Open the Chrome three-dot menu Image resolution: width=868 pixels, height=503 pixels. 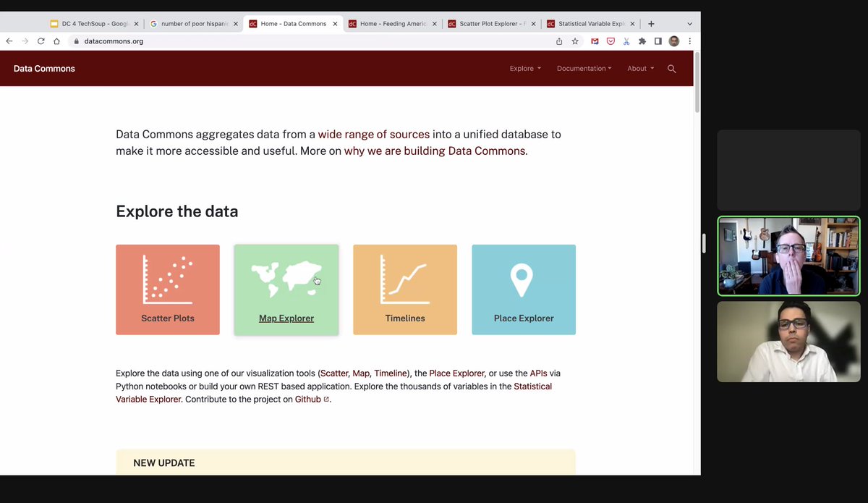[x=689, y=41]
